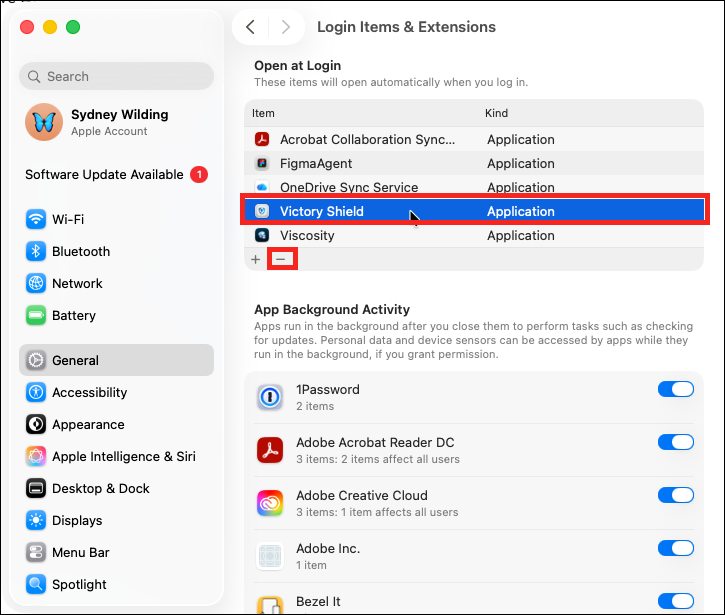
Task: Remove selected login item with minus button
Action: (x=281, y=259)
